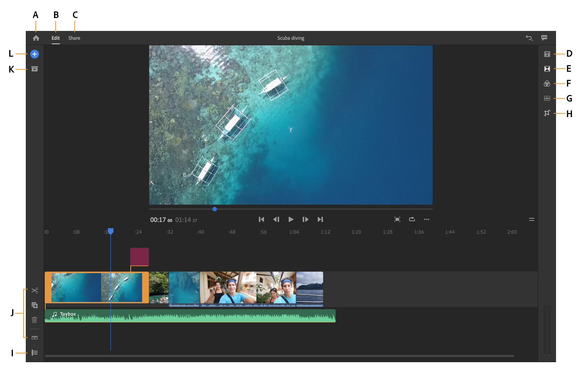584x392 pixels.
Task: Delete the selected clip
Action: point(35,320)
